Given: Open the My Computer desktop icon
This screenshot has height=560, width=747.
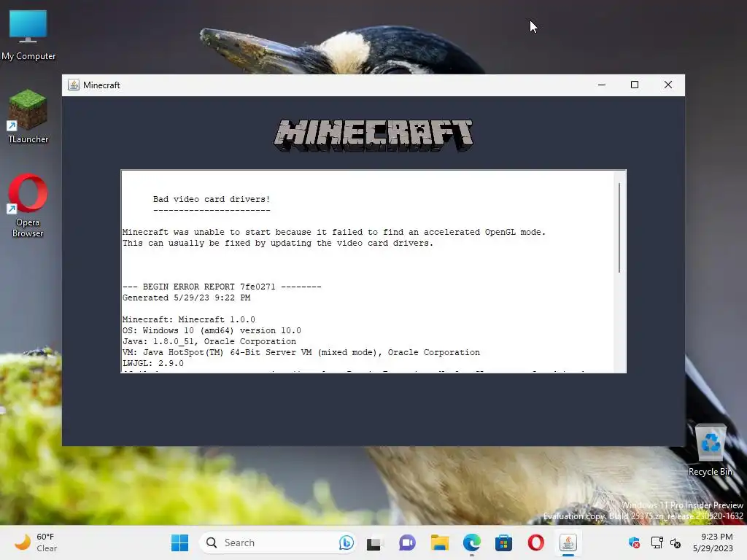Looking at the screenshot, I should click(28, 35).
